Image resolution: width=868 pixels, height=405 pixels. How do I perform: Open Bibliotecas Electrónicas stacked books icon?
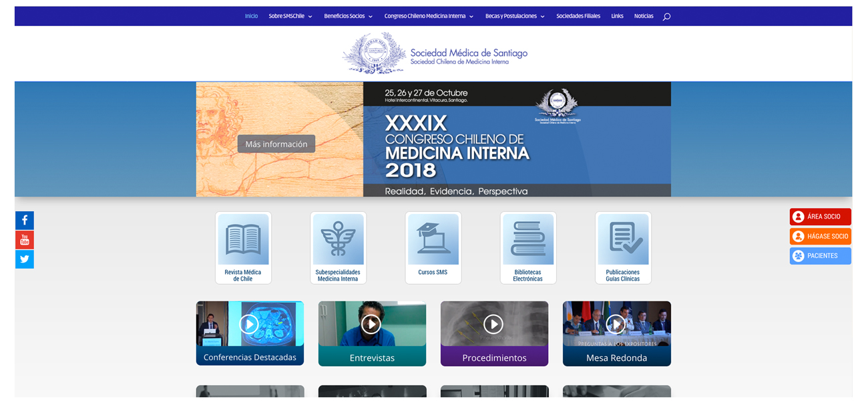(x=528, y=240)
